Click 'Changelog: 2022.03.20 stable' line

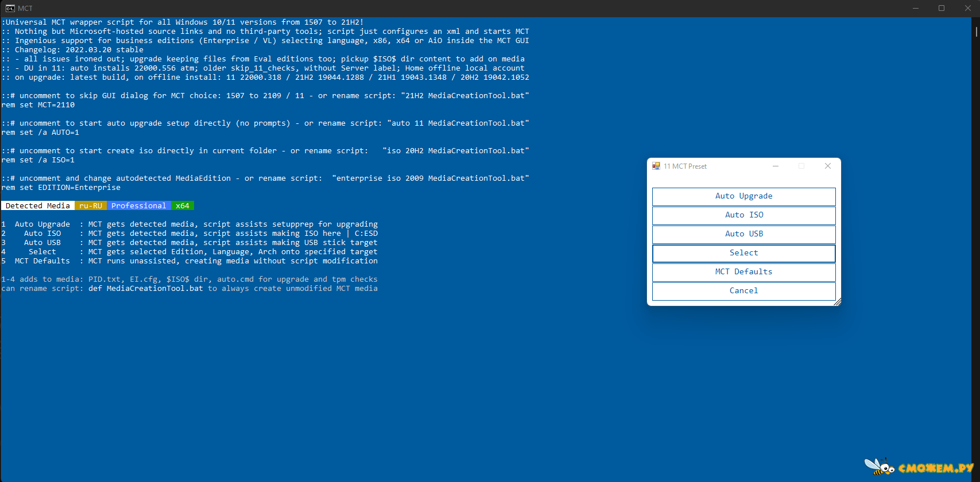click(x=72, y=50)
